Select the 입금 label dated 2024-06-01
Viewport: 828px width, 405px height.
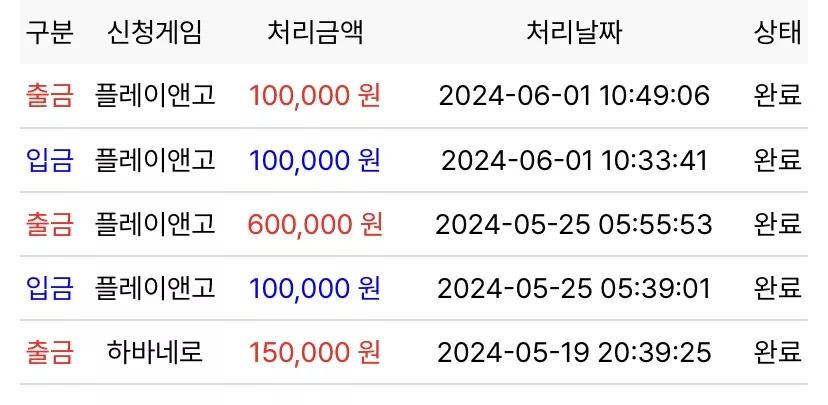pos(49,160)
